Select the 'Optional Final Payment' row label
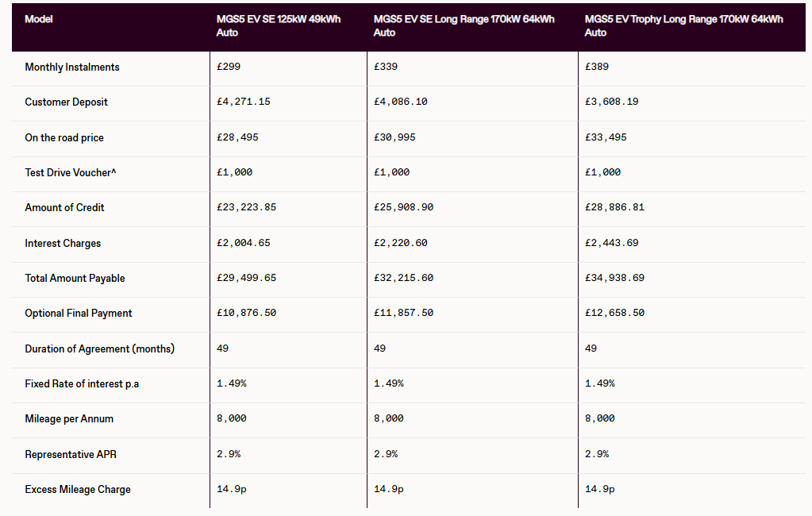Viewport: 812px width, 516px height. [x=79, y=314]
